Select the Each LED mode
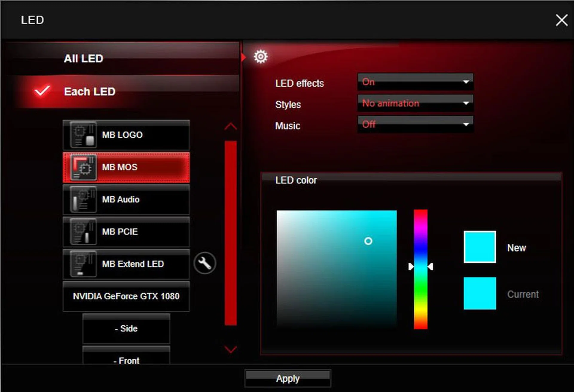Image resolution: width=574 pixels, height=392 pixels. tap(90, 91)
